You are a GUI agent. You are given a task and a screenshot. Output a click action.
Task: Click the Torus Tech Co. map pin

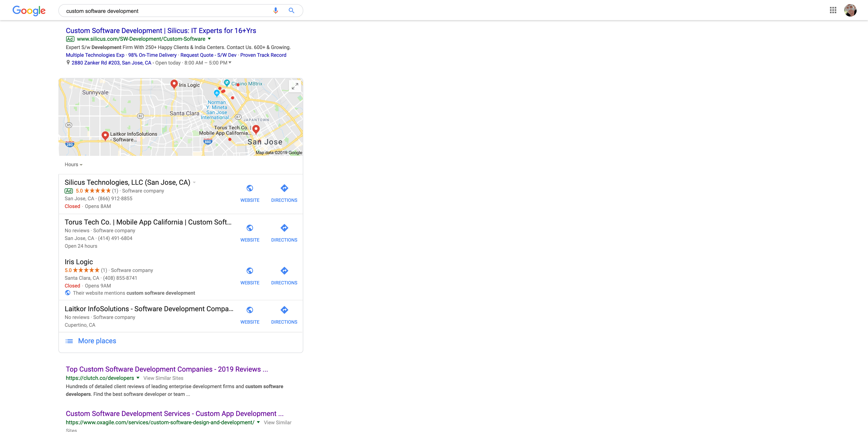click(256, 130)
